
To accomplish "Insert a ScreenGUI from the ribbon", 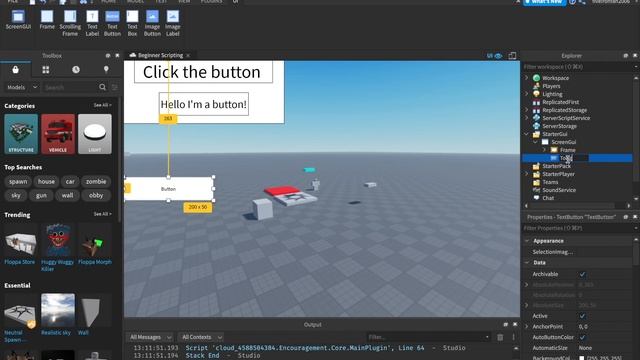I will point(18,20).
